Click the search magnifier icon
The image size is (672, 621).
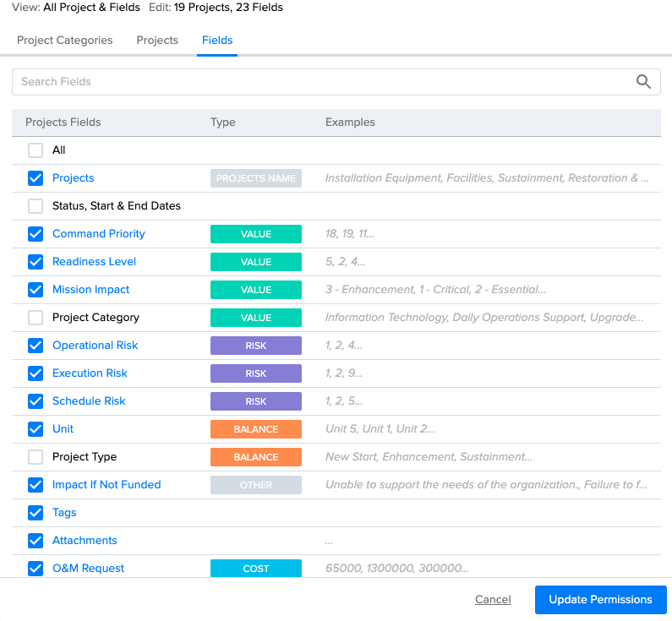click(643, 81)
